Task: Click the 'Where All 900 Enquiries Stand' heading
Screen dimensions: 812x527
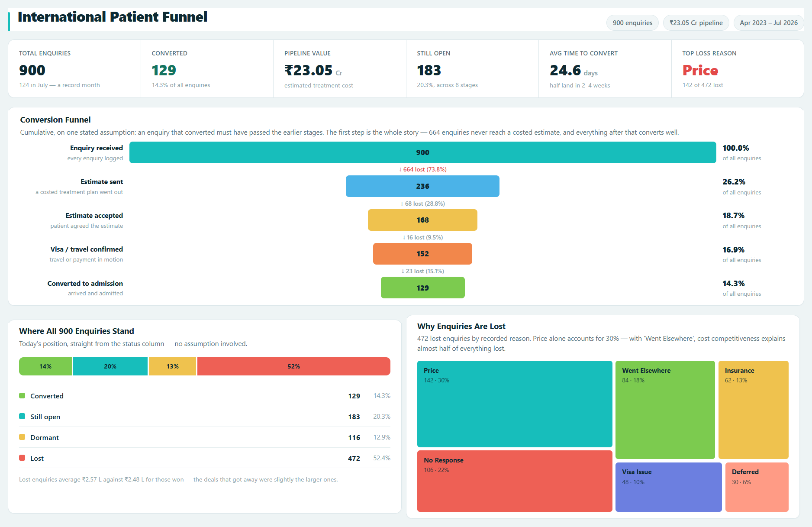Action: click(x=77, y=331)
